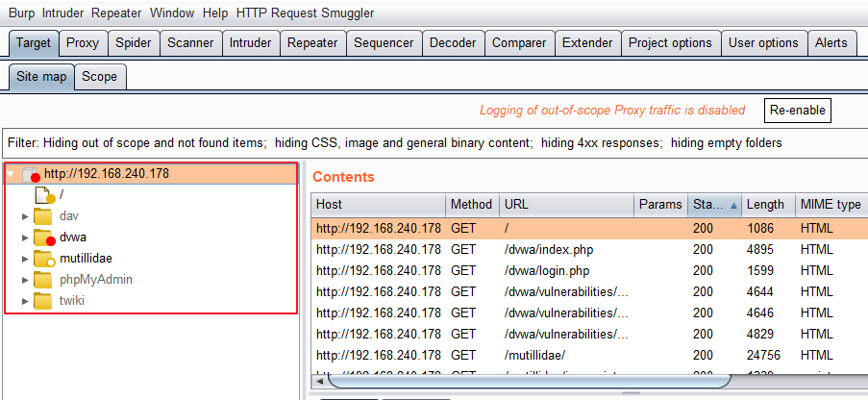Select the /dvwa/login.php row
The width and height of the screenshot is (868, 400).
[589, 271]
